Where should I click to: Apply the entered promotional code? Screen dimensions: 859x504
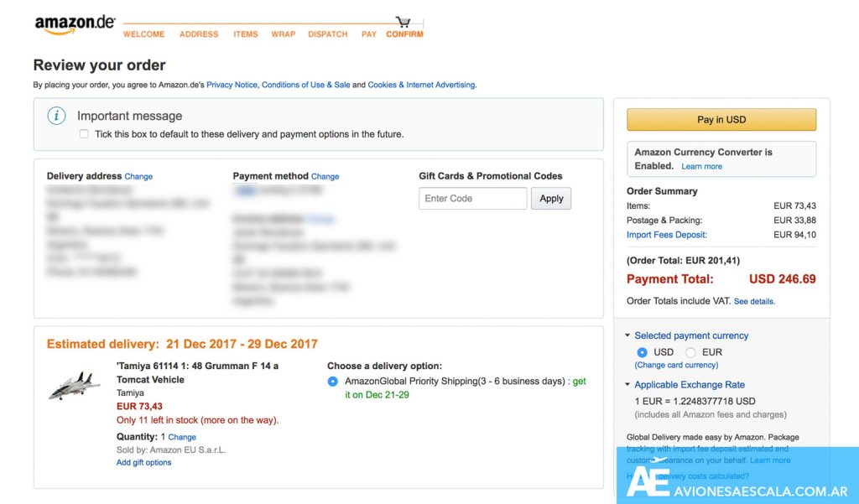click(551, 199)
